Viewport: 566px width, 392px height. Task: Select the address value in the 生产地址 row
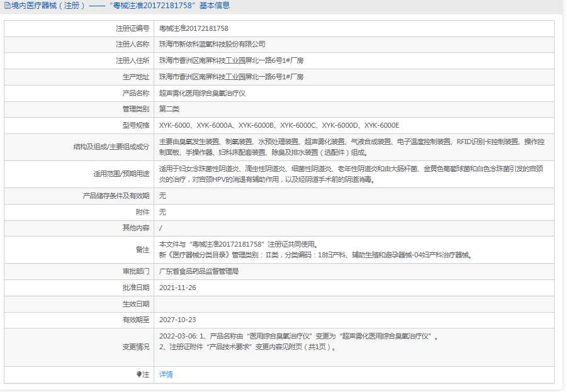pos(231,77)
